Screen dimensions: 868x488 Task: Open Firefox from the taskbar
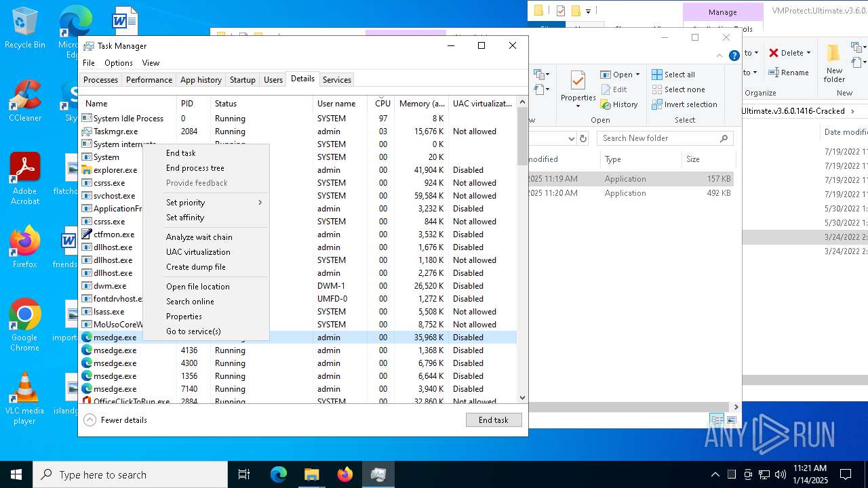345,474
